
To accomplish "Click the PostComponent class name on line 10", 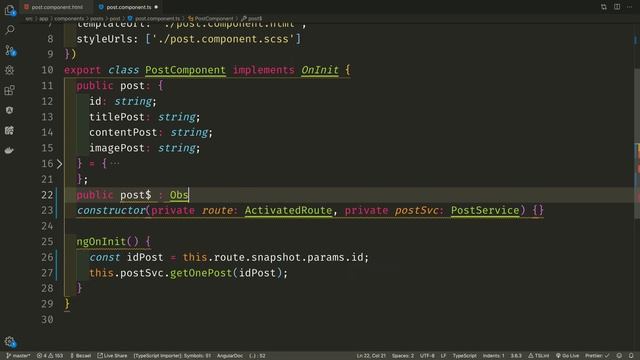I will click(185, 70).
